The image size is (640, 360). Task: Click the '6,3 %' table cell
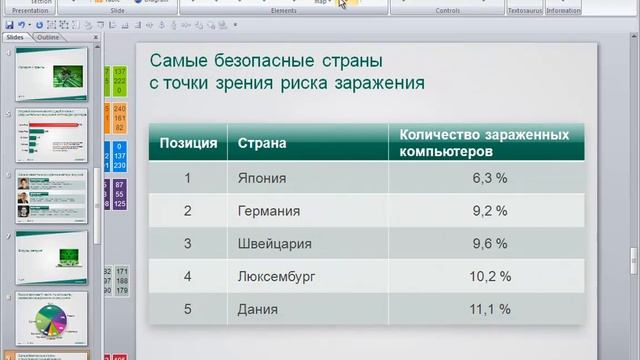(x=486, y=178)
